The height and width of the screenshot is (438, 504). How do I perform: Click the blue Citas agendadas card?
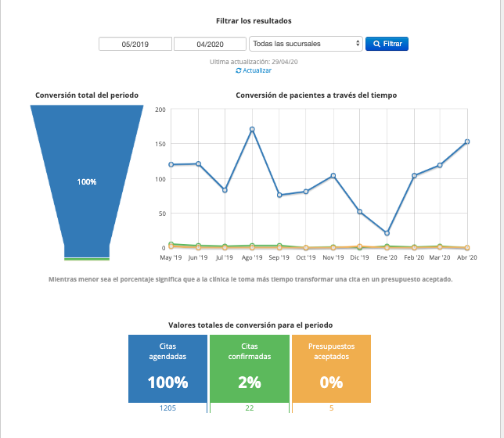[x=167, y=368]
